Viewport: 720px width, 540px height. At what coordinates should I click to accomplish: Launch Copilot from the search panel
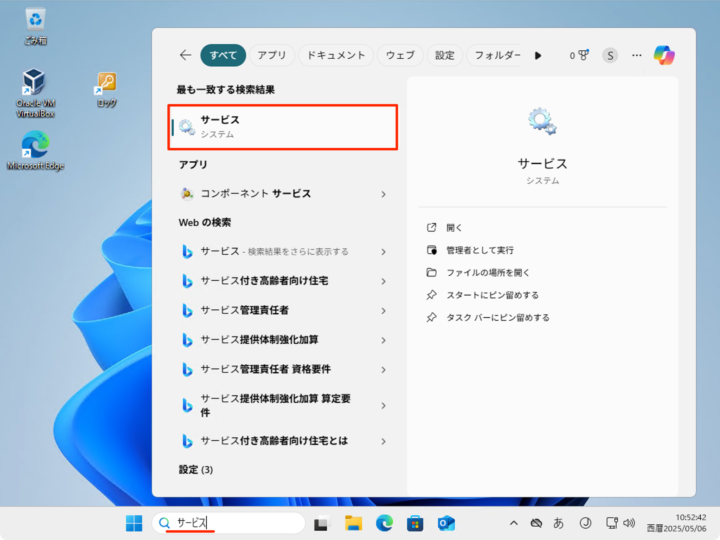[664, 55]
